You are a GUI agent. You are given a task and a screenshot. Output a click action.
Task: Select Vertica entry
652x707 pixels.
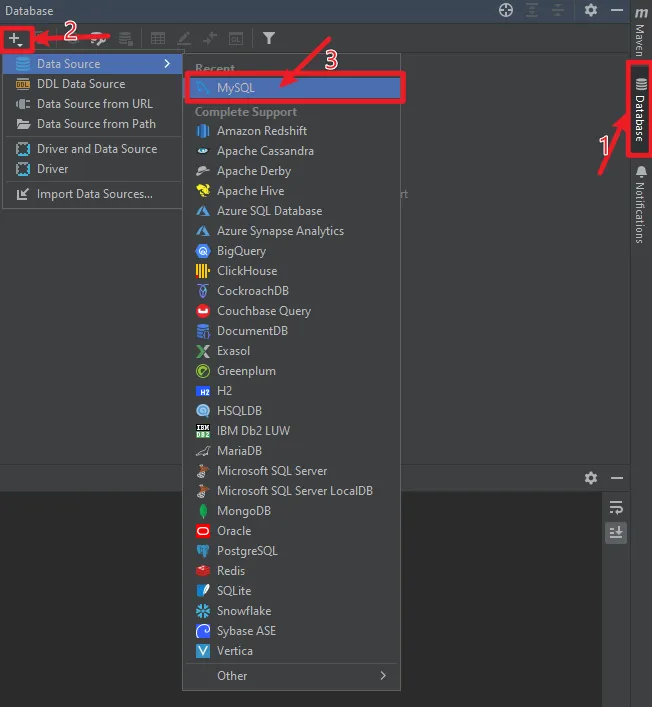pos(291,651)
